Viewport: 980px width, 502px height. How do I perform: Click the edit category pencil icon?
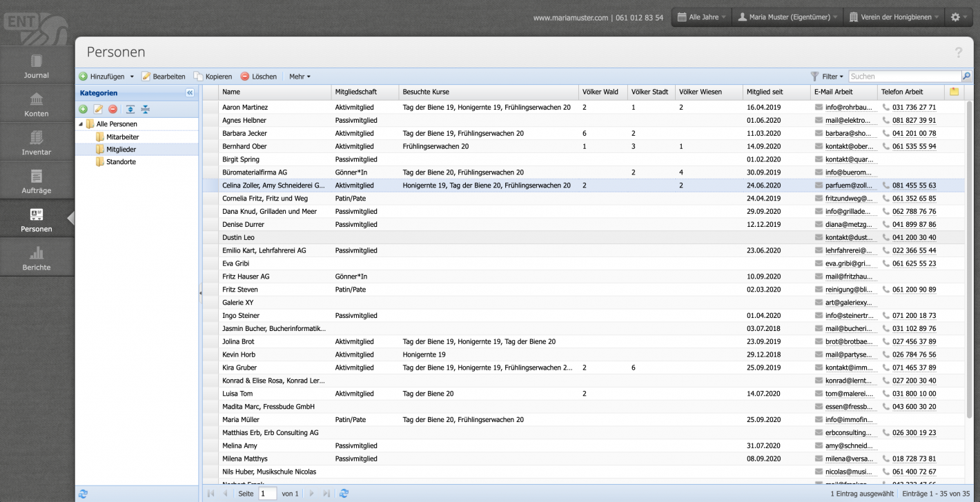point(98,109)
